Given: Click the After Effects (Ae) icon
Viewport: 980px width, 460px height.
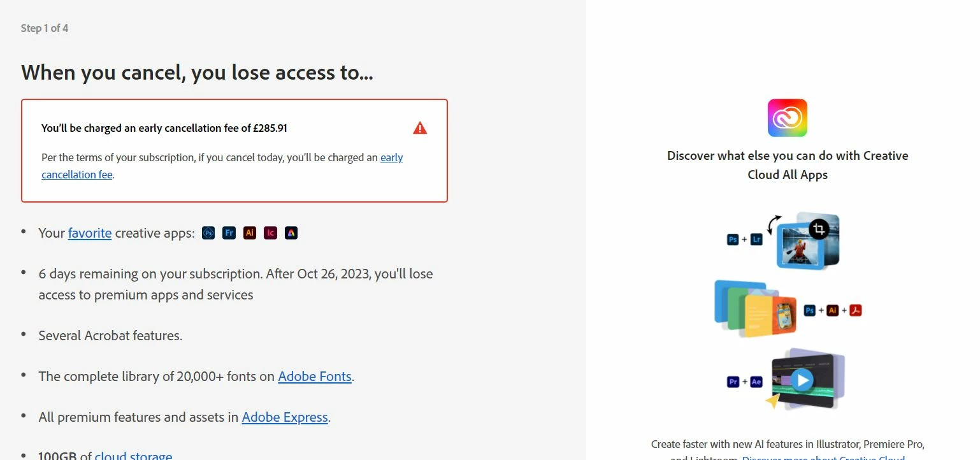Looking at the screenshot, I should tap(756, 382).
